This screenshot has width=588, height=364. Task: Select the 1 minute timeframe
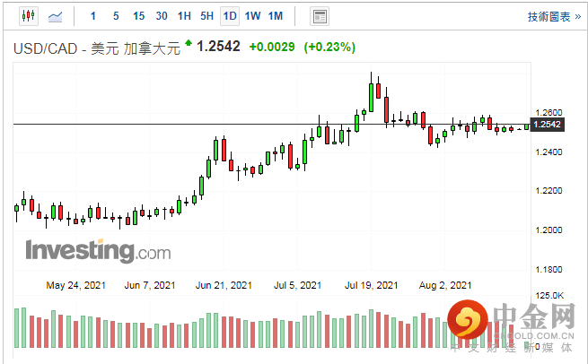point(93,16)
